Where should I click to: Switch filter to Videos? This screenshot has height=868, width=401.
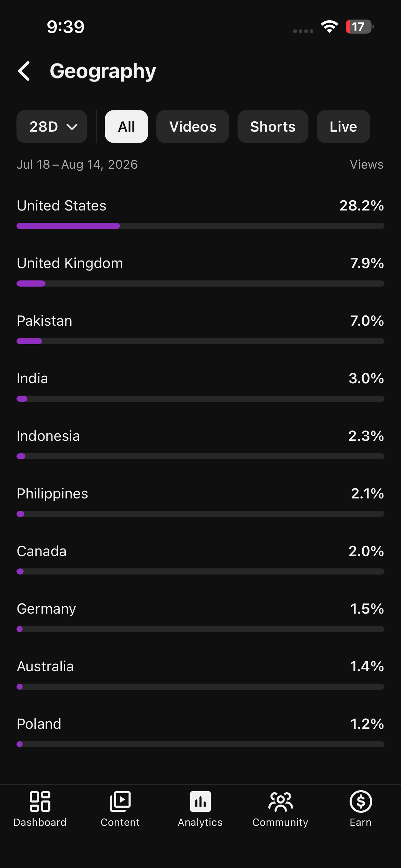tap(193, 126)
